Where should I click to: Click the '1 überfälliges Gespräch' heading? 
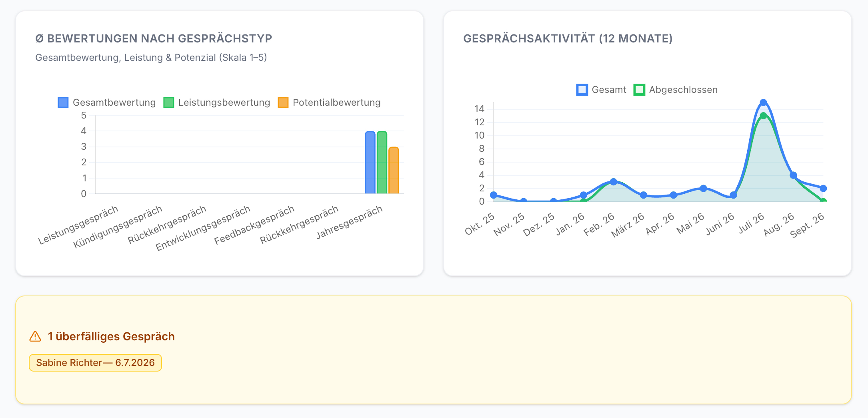tap(111, 336)
